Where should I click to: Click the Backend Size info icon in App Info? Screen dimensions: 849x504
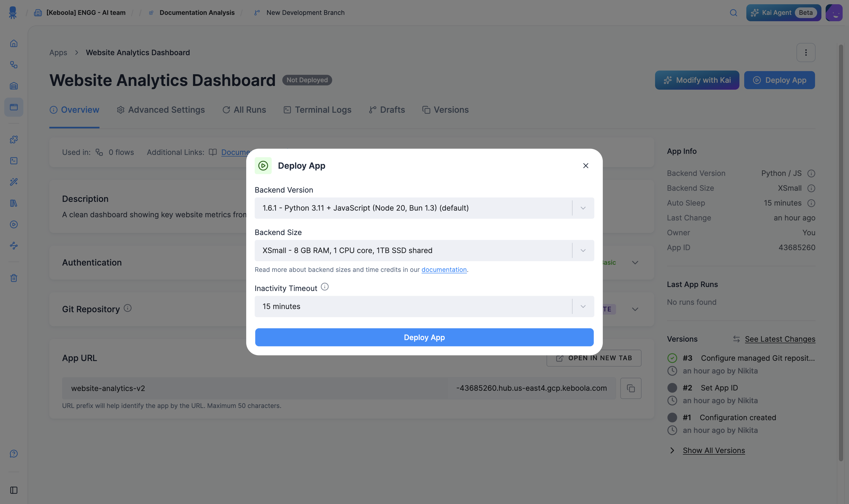(811, 188)
